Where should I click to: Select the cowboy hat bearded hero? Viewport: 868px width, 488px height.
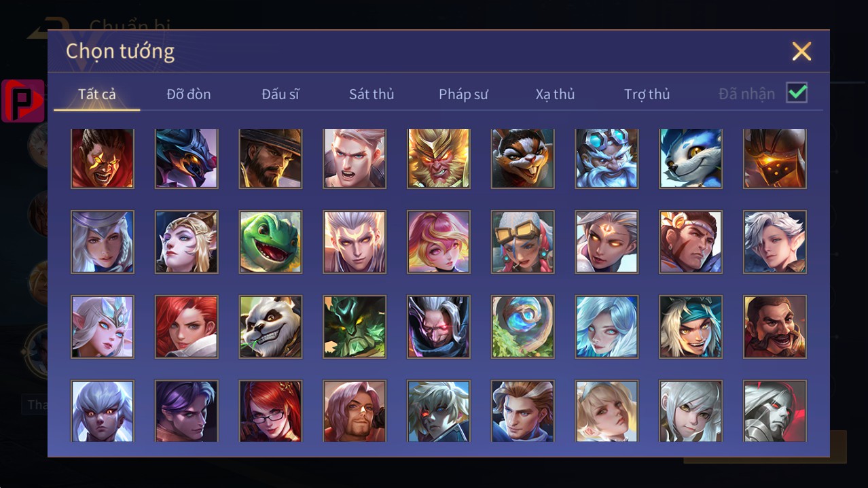click(270, 158)
